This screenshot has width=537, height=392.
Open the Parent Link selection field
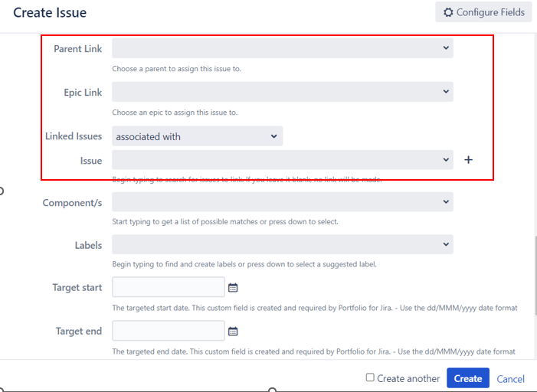tap(283, 48)
